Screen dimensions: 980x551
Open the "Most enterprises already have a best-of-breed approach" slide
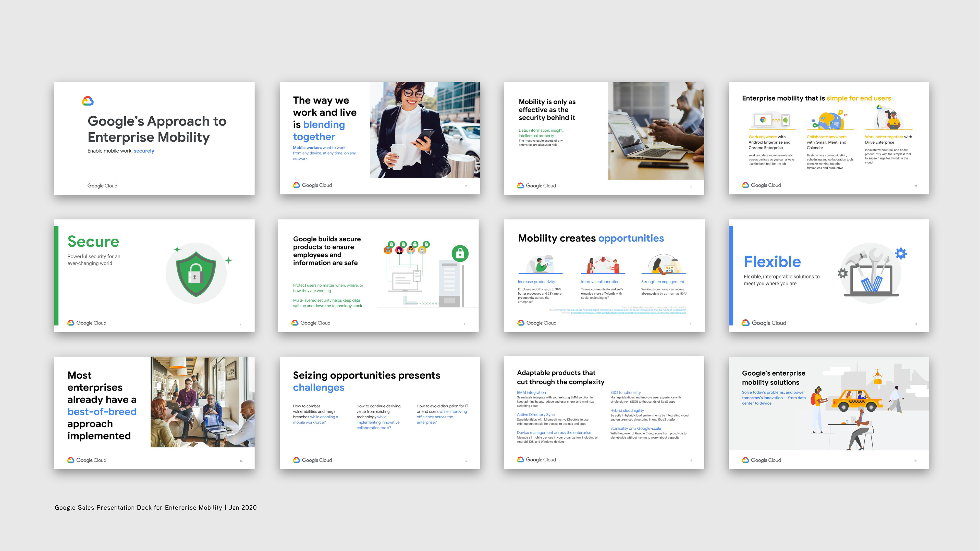(x=154, y=412)
